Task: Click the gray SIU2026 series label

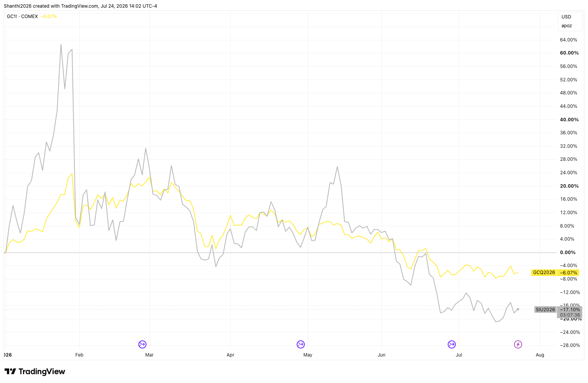Action: [545, 310]
